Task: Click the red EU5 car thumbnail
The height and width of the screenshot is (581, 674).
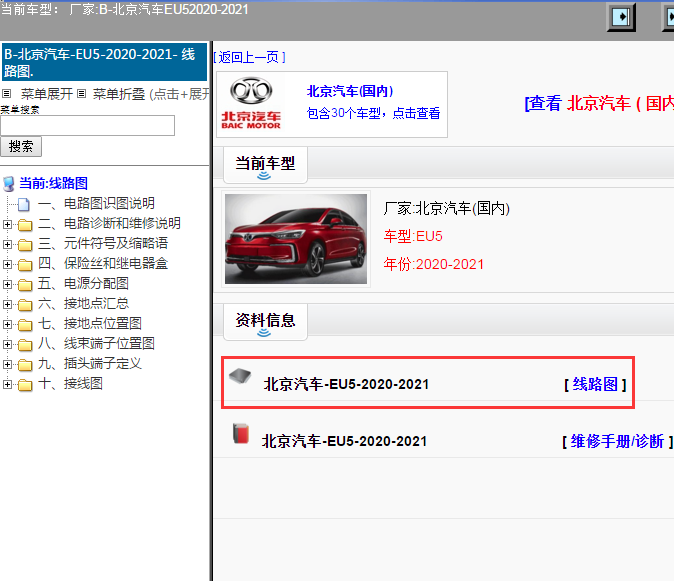Action: point(296,239)
